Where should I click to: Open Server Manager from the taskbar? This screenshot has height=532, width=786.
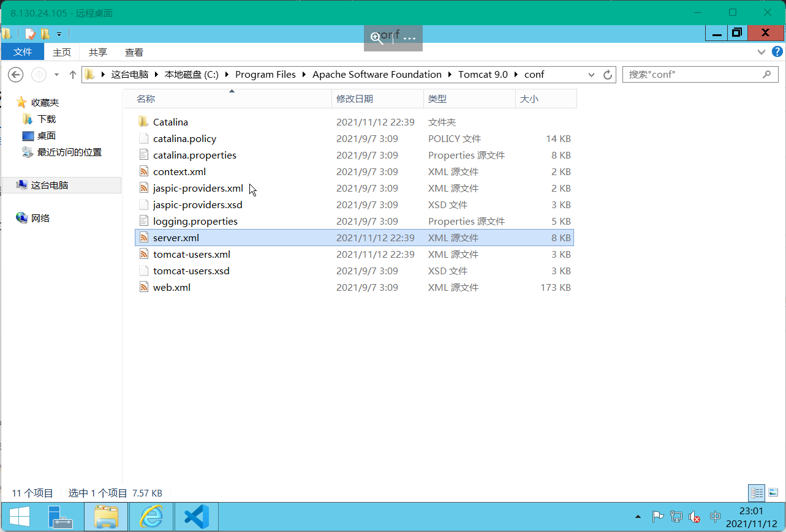(x=60, y=517)
